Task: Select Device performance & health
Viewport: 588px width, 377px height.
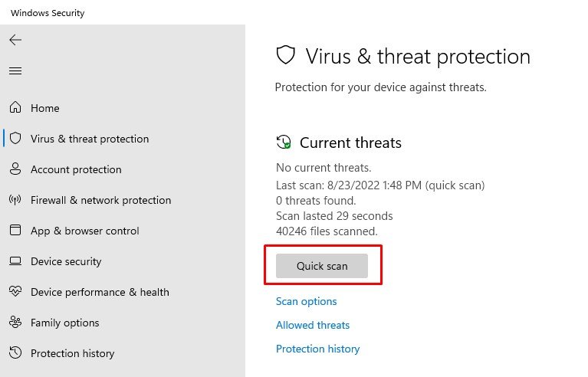Action: point(100,292)
